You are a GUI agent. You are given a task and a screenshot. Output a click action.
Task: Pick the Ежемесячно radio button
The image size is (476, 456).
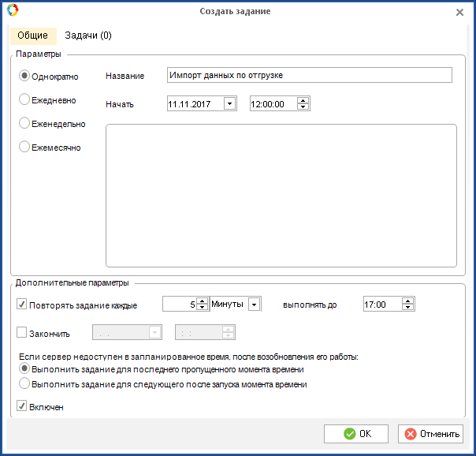pyautogui.click(x=25, y=147)
